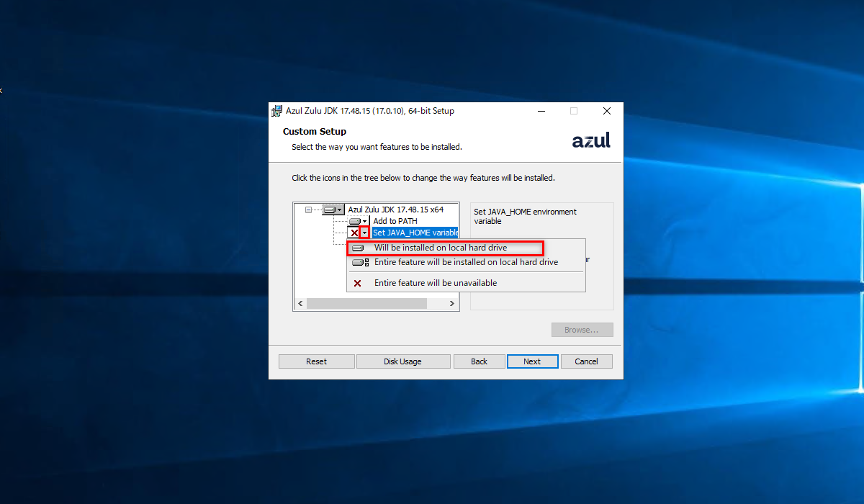Open the Azul Zulu JDK root feature drive icon
The width and height of the screenshot is (864, 504).
click(x=333, y=210)
